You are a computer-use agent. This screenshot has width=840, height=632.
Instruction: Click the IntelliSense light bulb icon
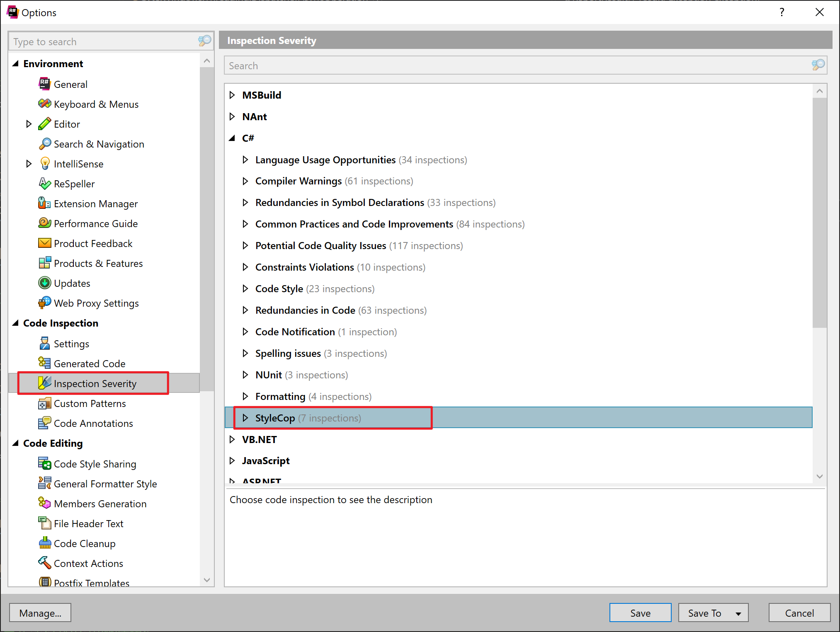(x=44, y=163)
